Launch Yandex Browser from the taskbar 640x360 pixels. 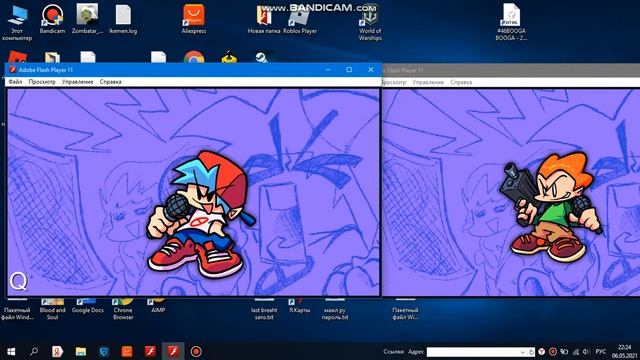[58, 351]
